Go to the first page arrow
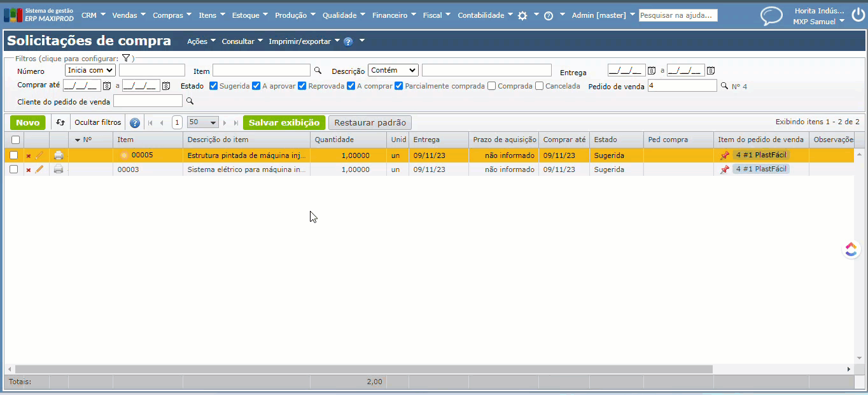 click(151, 123)
